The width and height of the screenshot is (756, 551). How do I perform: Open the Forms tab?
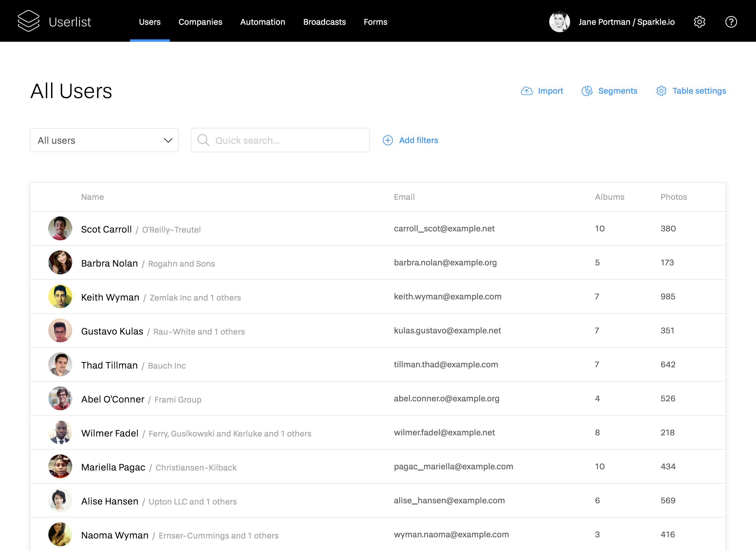click(376, 22)
